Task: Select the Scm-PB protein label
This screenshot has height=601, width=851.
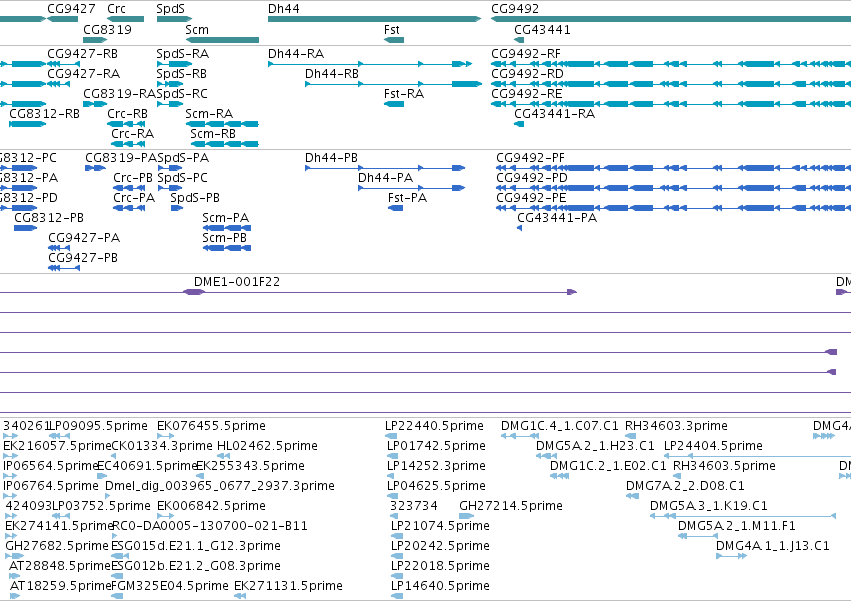Action: click(x=225, y=238)
